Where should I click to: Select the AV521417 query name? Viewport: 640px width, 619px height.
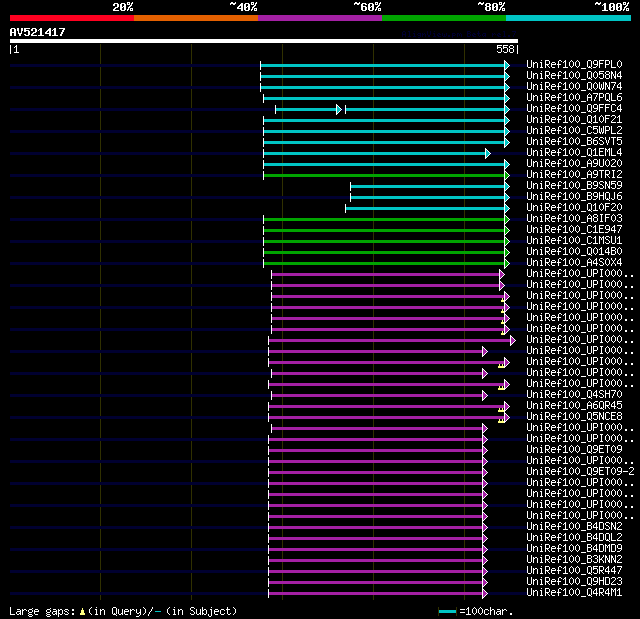tap(38, 32)
